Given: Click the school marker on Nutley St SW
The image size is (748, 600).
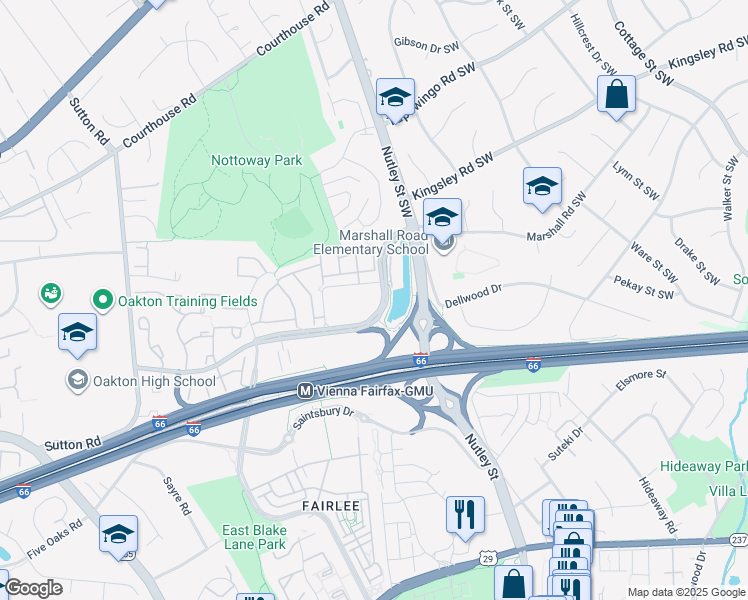Looking at the screenshot, I should tap(395, 100).
